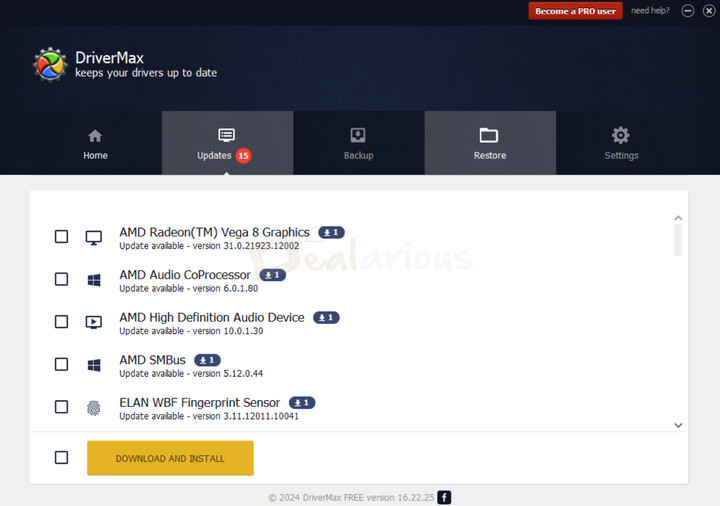Open the Facebook icon in the footer
The height and width of the screenshot is (506, 720).
[x=444, y=497]
